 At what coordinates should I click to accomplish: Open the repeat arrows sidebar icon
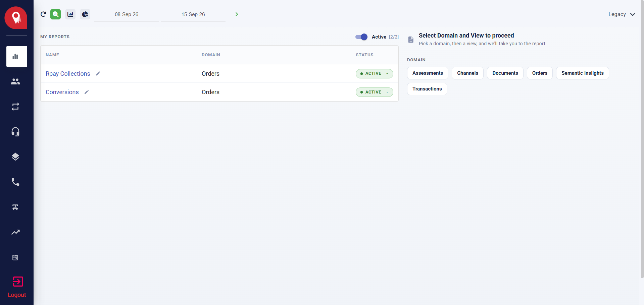(x=15, y=107)
